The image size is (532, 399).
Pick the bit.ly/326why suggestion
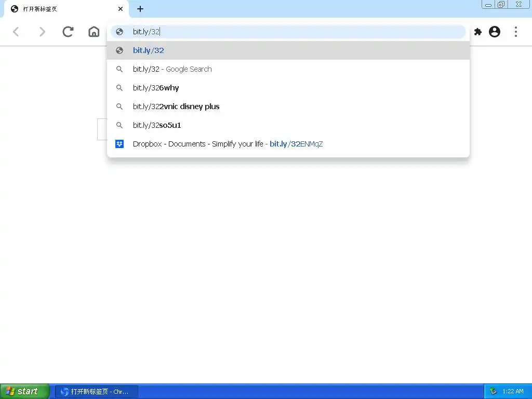pyautogui.click(x=288, y=88)
